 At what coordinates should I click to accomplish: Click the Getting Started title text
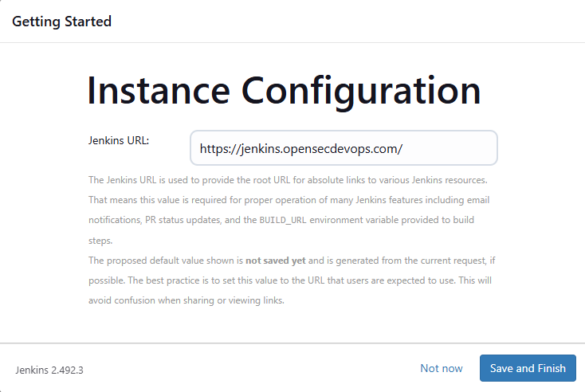point(61,22)
